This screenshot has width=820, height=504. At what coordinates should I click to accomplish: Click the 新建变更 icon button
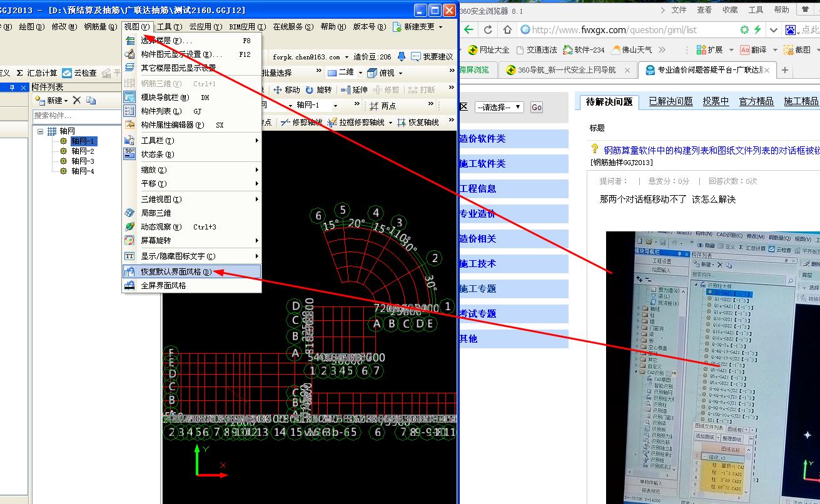397,27
